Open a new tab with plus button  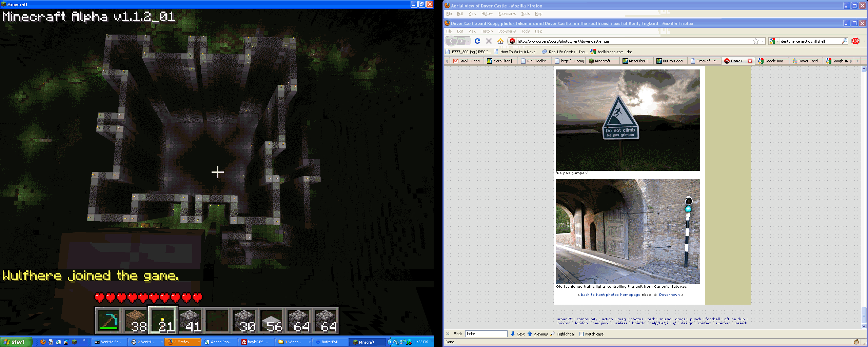click(x=857, y=61)
